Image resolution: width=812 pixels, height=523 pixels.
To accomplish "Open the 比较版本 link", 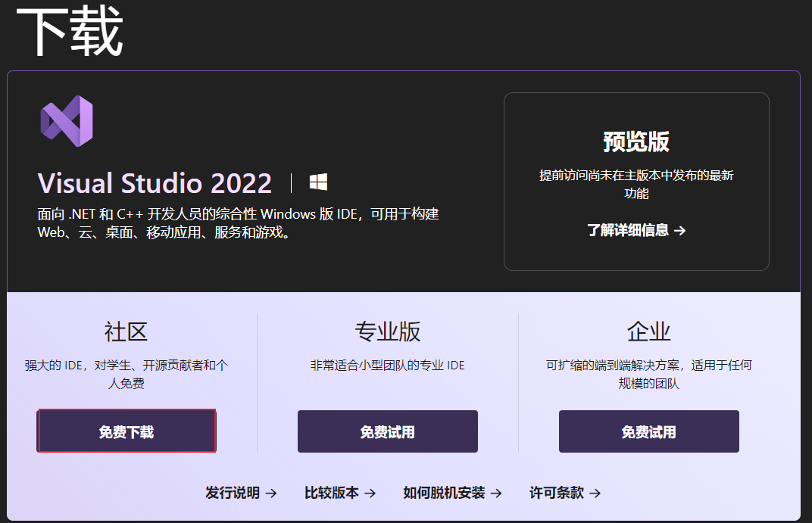I will click(x=332, y=493).
